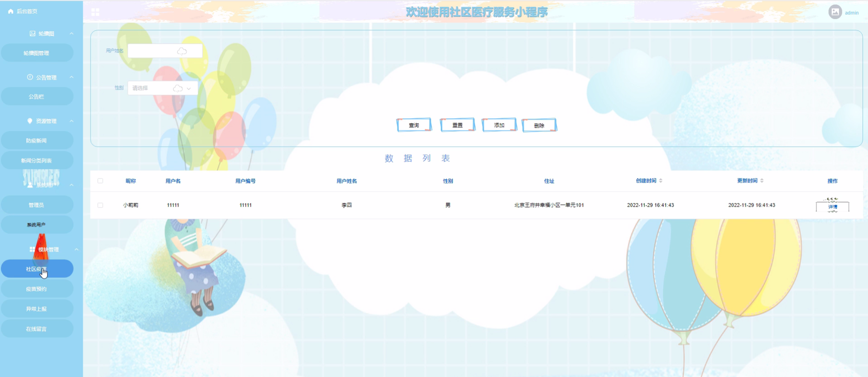Open 疫苗预约 in the sidebar
The height and width of the screenshot is (377, 868).
(x=37, y=289)
